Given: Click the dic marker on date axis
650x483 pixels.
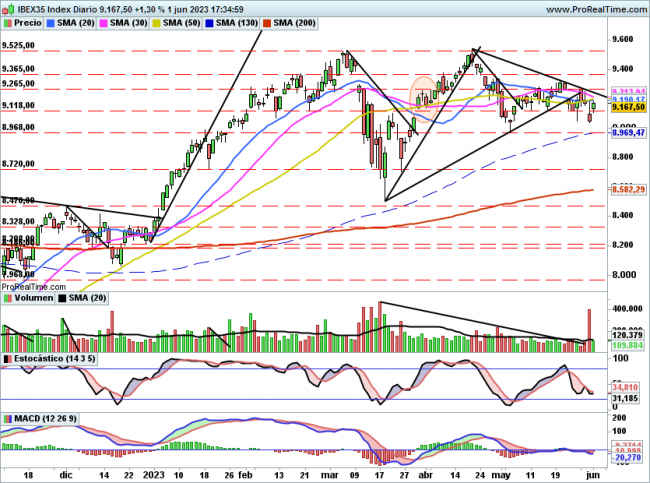Looking at the screenshot, I should (x=66, y=475).
